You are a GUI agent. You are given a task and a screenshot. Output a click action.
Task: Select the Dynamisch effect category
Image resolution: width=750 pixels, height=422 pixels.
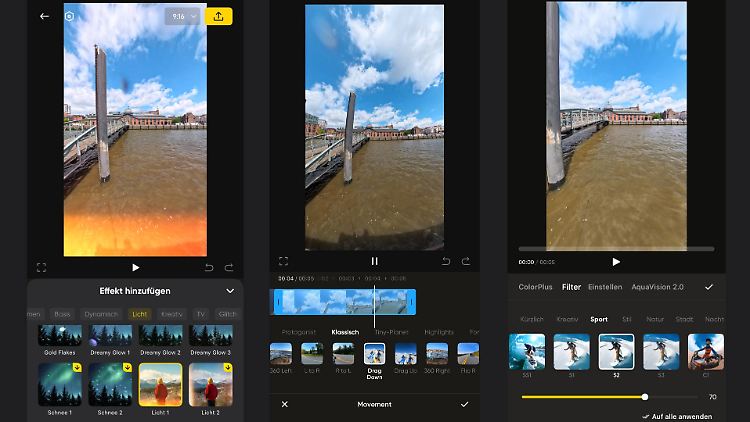click(101, 314)
